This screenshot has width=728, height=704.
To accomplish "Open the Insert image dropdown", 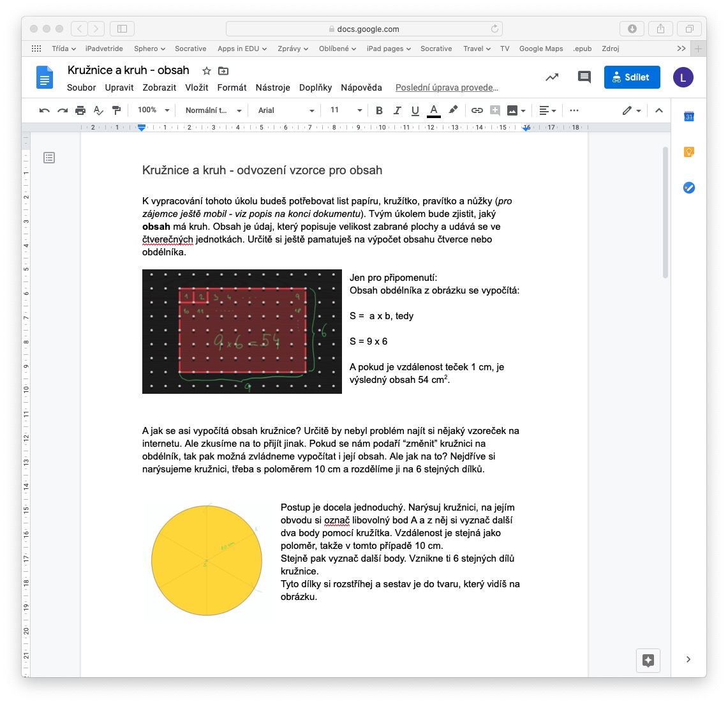I will tap(516, 110).
